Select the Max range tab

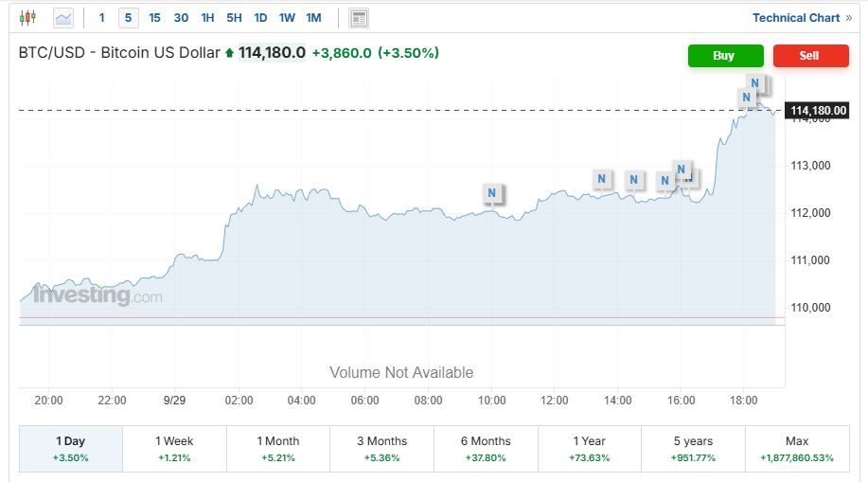coord(797,448)
